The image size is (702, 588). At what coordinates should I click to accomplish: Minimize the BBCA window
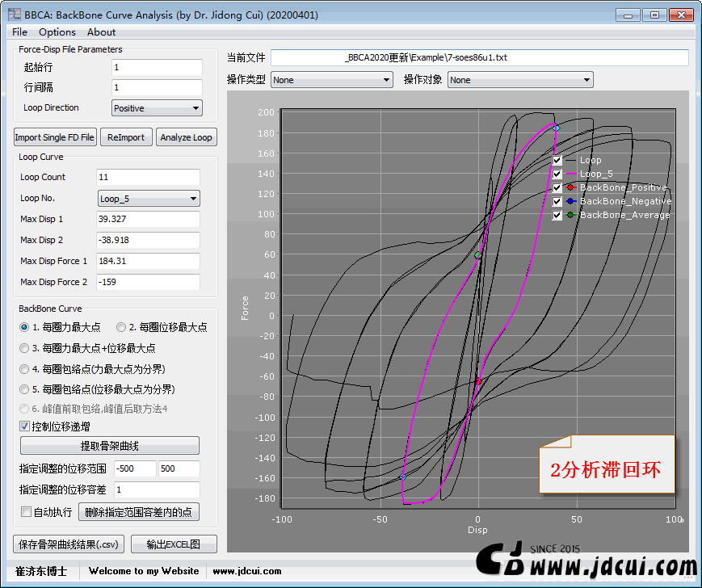click(x=628, y=15)
